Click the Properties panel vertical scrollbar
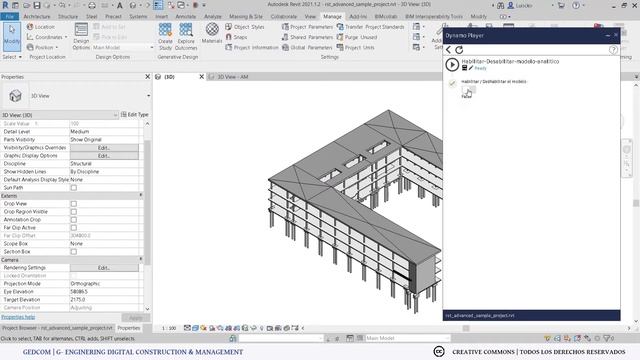The width and height of the screenshot is (640, 360). click(147, 204)
